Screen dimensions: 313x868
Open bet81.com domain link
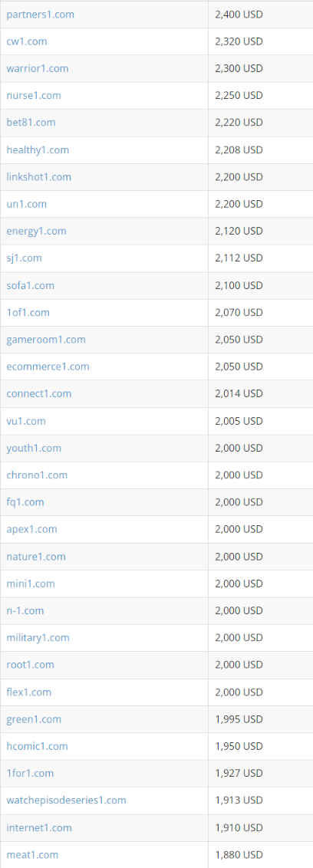[31, 123]
